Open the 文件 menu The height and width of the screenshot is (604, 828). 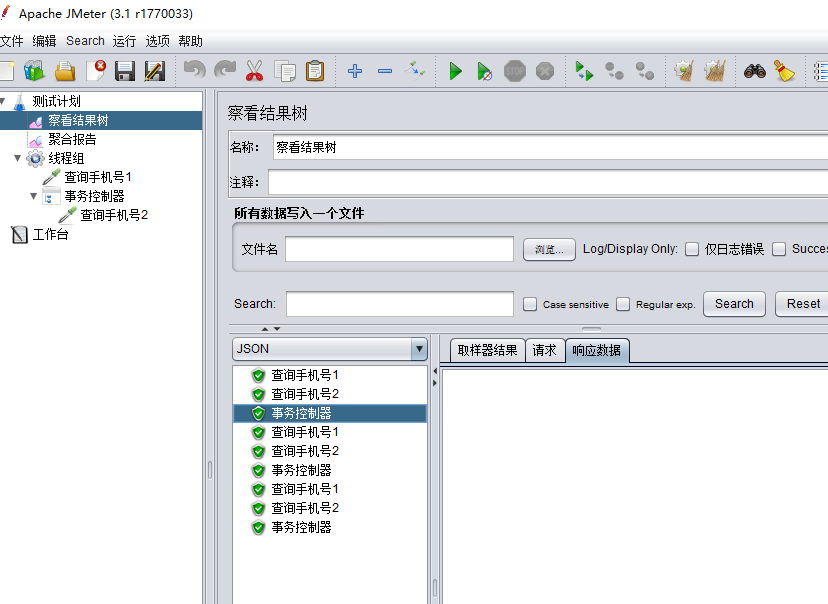tap(12, 41)
